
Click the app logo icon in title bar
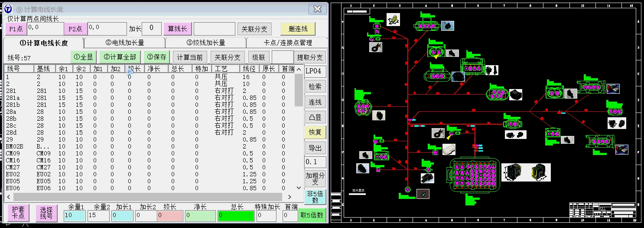click(x=8, y=9)
